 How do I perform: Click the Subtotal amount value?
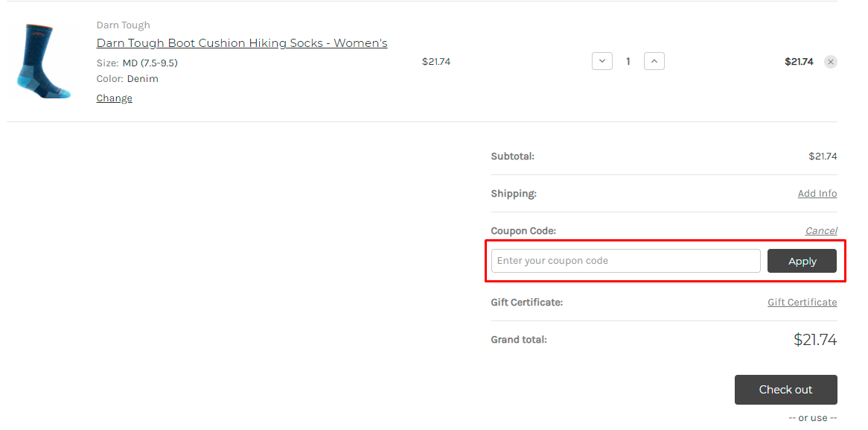coord(823,156)
